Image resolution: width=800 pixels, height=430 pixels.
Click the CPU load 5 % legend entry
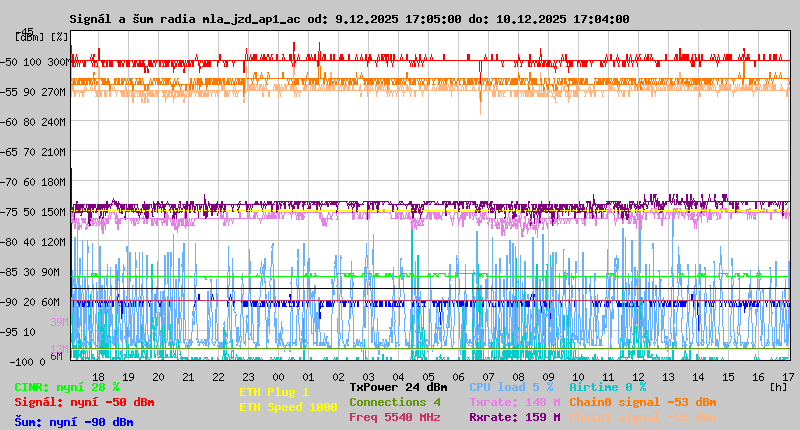(x=511, y=387)
